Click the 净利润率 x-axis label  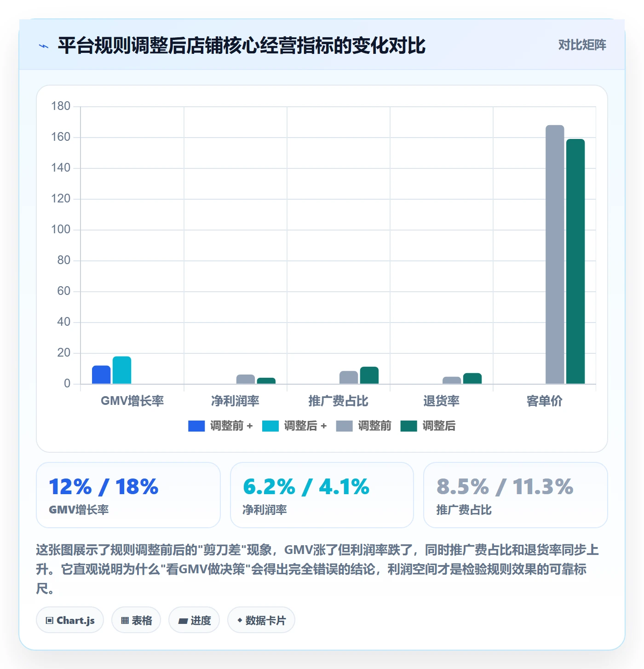235,401
